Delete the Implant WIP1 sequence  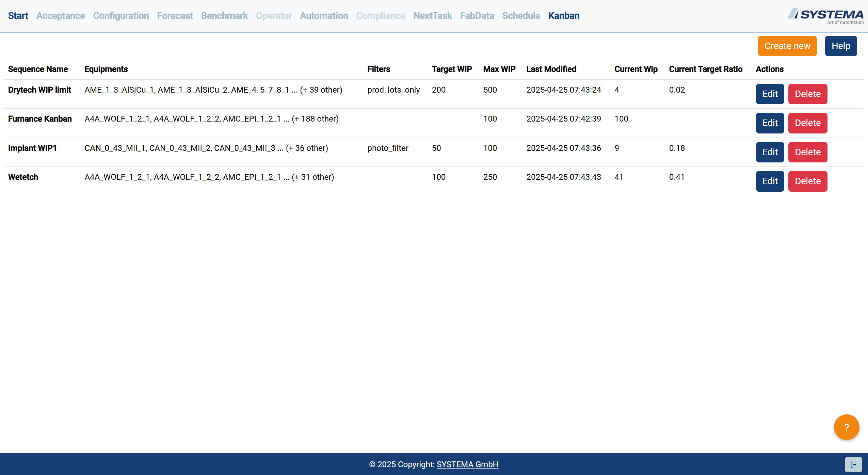coord(807,152)
